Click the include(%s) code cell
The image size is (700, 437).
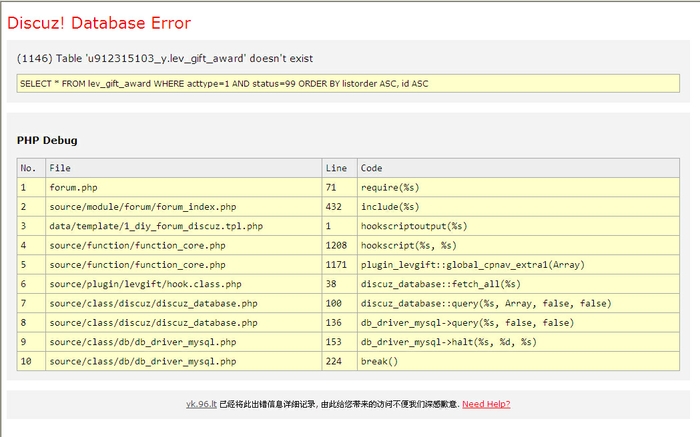[x=518, y=207]
